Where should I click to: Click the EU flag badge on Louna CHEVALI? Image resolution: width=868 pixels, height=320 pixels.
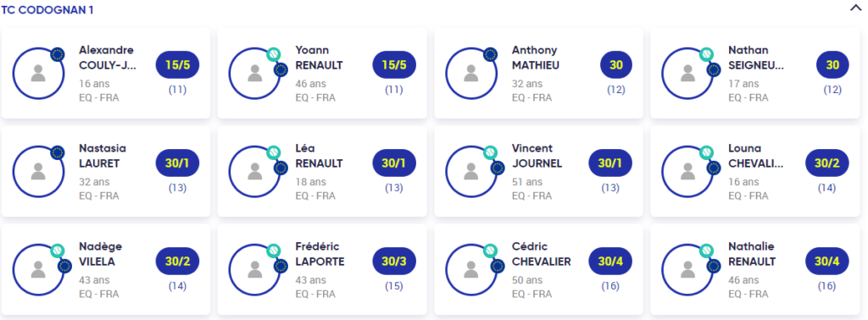pyautogui.click(x=714, y=168)
